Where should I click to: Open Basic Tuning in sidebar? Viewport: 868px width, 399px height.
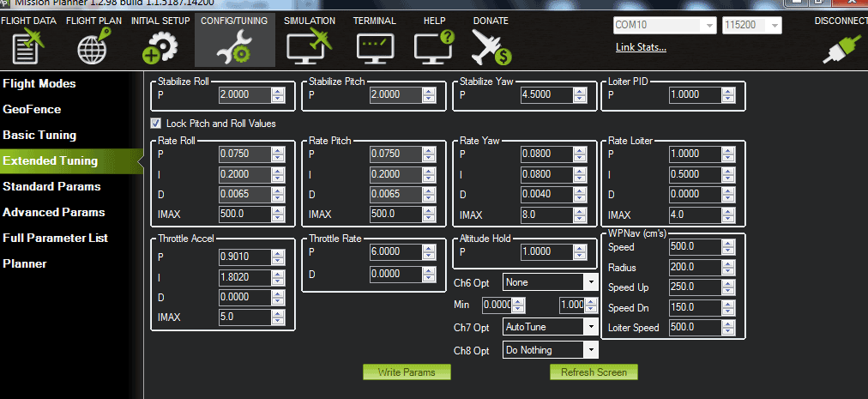39,135
